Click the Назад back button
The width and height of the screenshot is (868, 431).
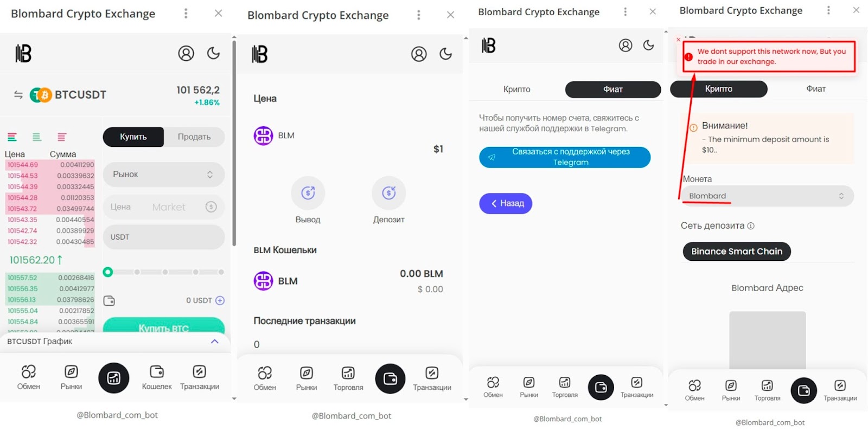[x=506, y=203]
